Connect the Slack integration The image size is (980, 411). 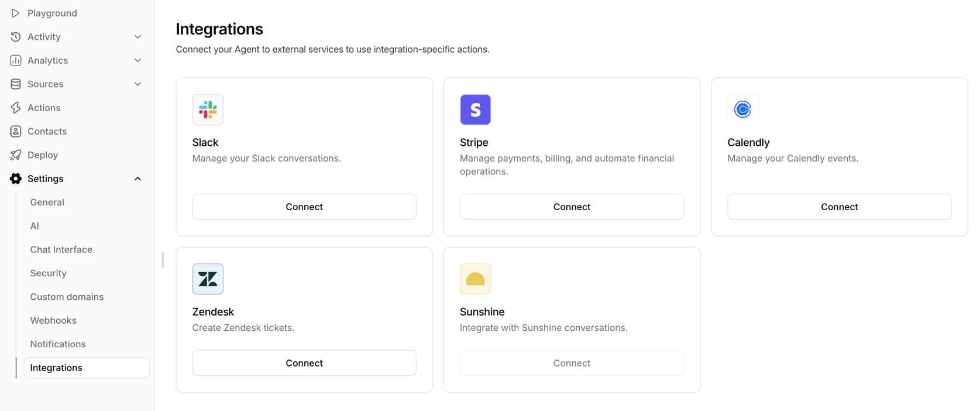304,207
